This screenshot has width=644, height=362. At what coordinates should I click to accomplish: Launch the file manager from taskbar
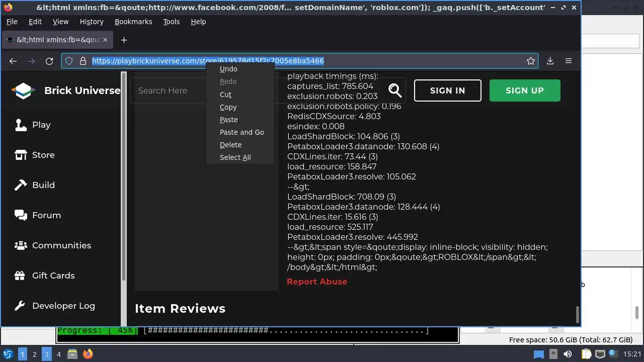coord(72,354)
